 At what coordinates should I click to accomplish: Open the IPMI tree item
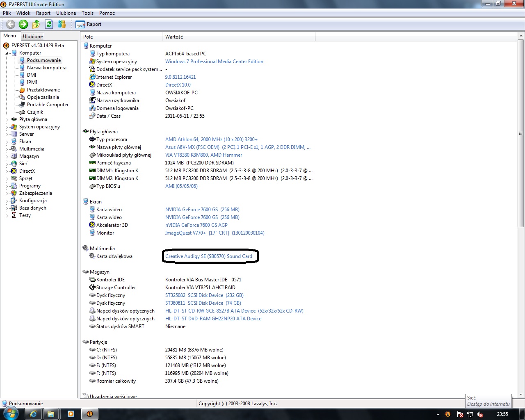[32, 82]
